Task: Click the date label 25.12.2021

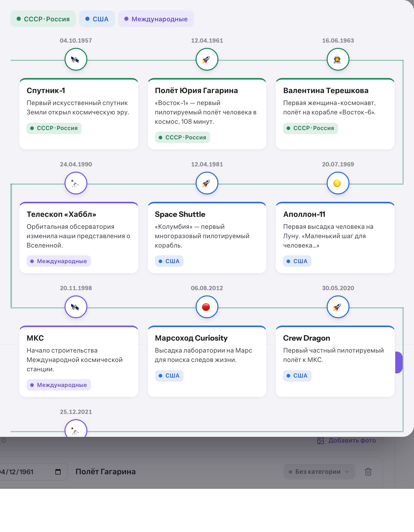Action: click(76, 412)
